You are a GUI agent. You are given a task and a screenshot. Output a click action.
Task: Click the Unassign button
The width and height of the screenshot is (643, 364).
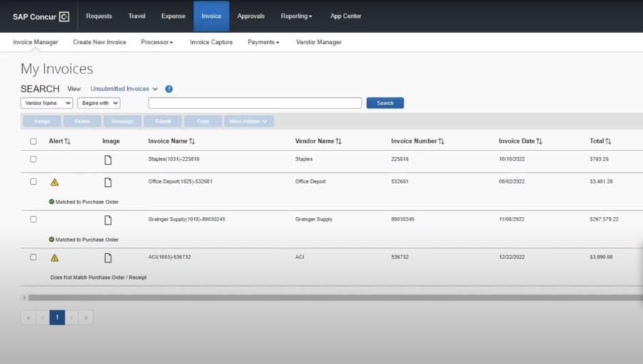point(122,121)
